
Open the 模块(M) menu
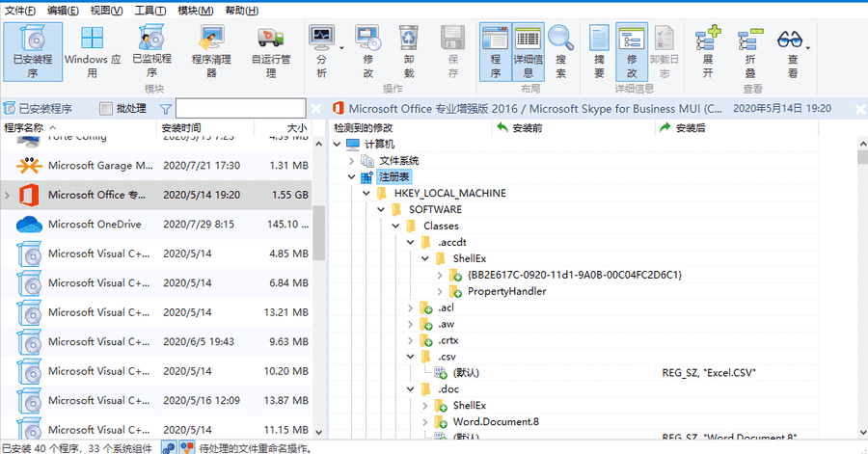coord(196,11)
